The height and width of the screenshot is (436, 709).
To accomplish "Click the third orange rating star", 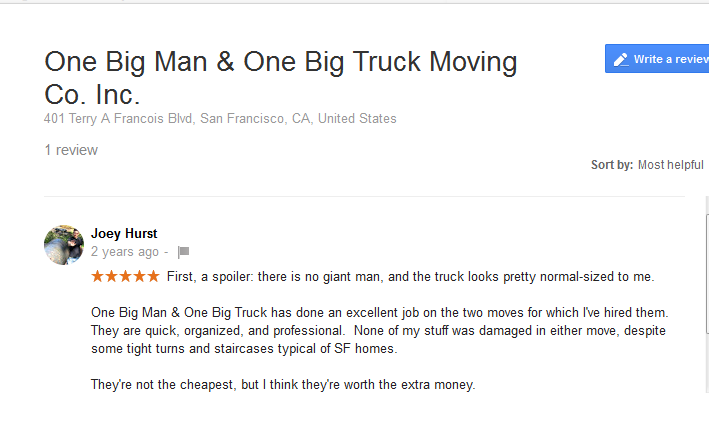I will coord(125,276).
